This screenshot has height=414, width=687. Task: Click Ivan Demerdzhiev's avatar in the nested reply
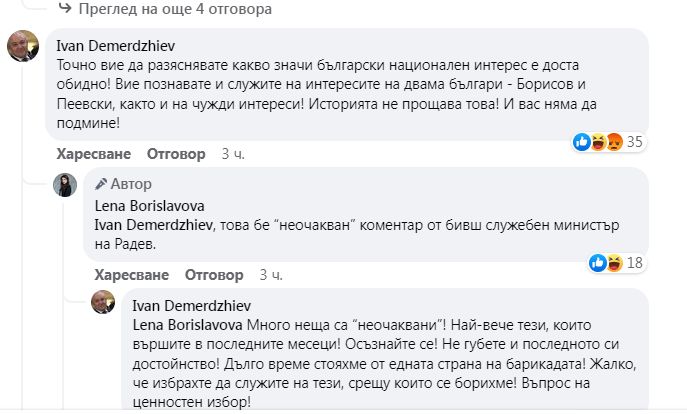click(105, 301)
